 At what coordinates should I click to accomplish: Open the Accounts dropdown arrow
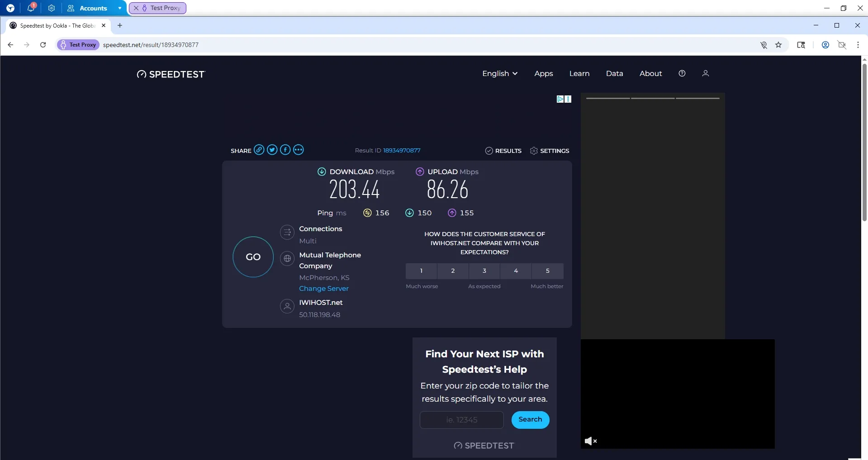(x=120, y=8)
